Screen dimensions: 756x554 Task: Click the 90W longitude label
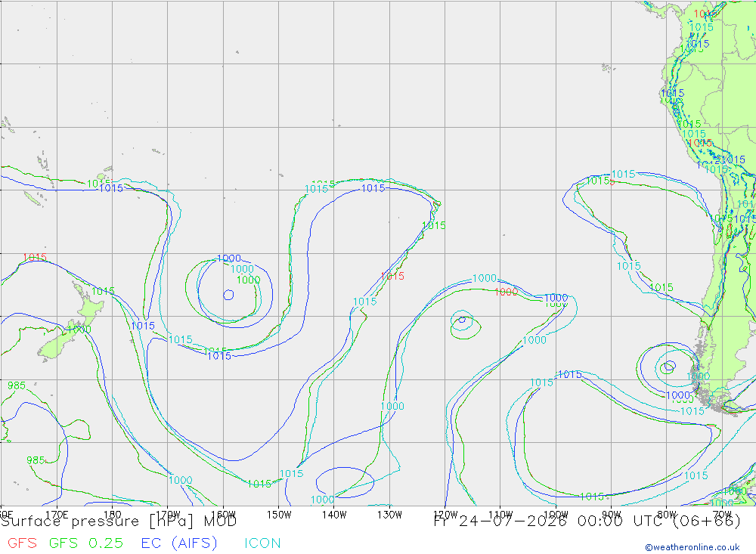pos(612,515)
